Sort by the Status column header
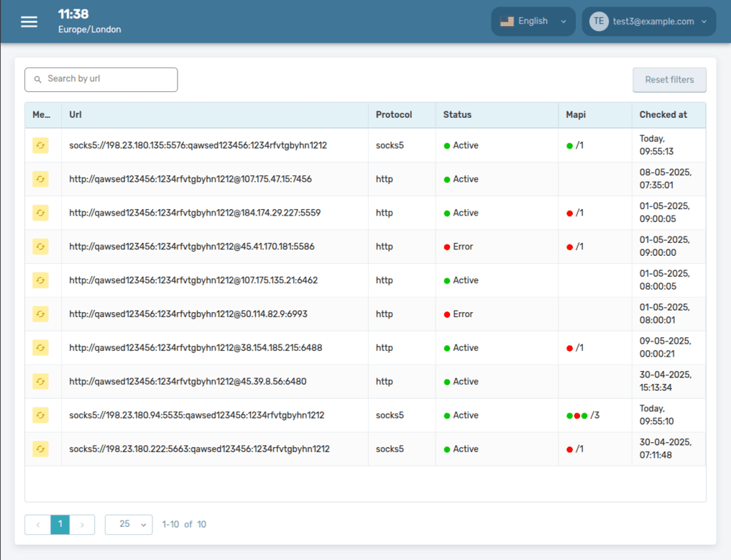The height and width of the screenshot is (560, 731). (457, 115)
